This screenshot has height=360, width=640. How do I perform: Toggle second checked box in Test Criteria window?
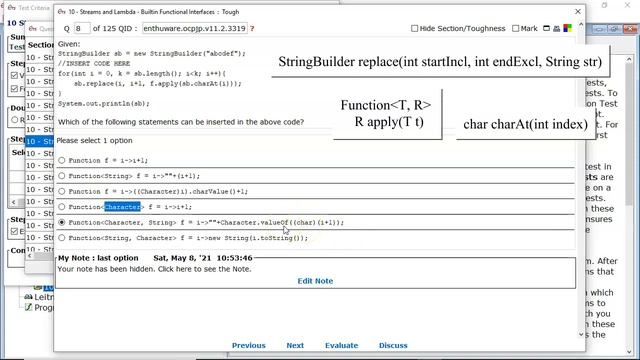(15, 89)
